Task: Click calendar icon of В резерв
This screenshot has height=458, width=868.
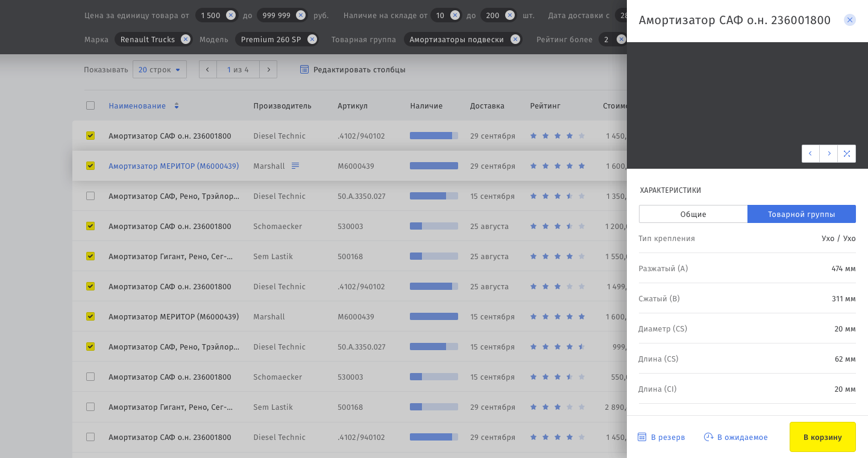Action: (x=642, y=437)
